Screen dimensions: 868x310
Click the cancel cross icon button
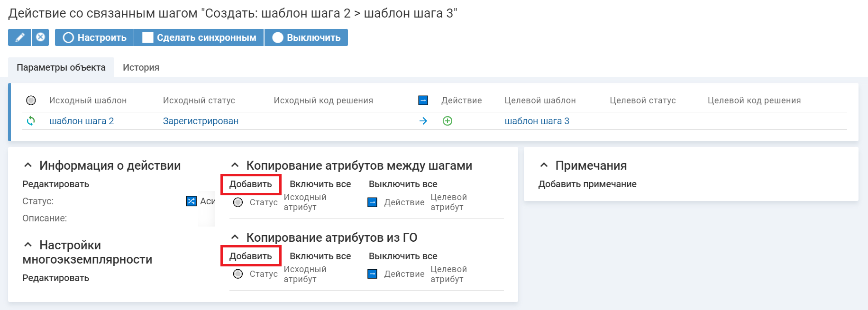(41, 37)
